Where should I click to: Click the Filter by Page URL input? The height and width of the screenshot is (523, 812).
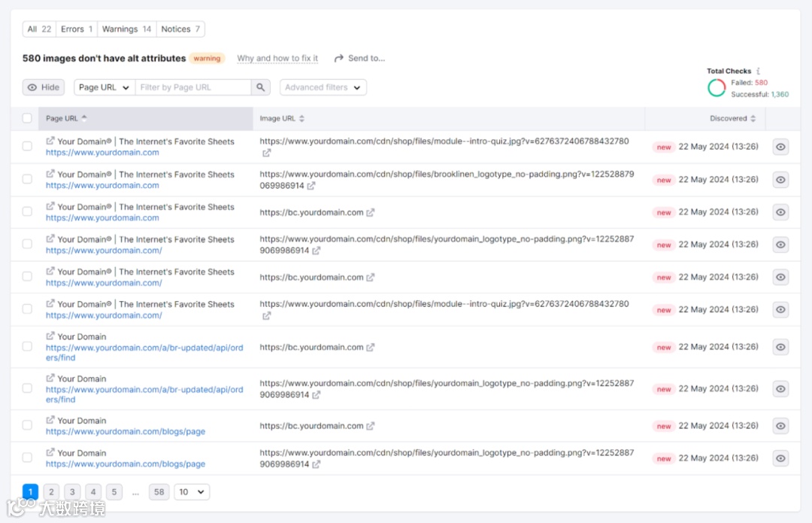193,87
